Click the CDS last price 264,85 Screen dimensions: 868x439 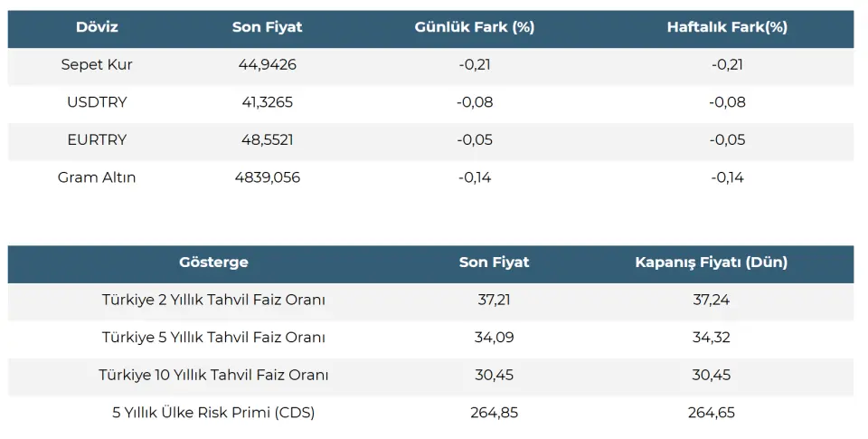pyautogui.click(x=495, y=413)
